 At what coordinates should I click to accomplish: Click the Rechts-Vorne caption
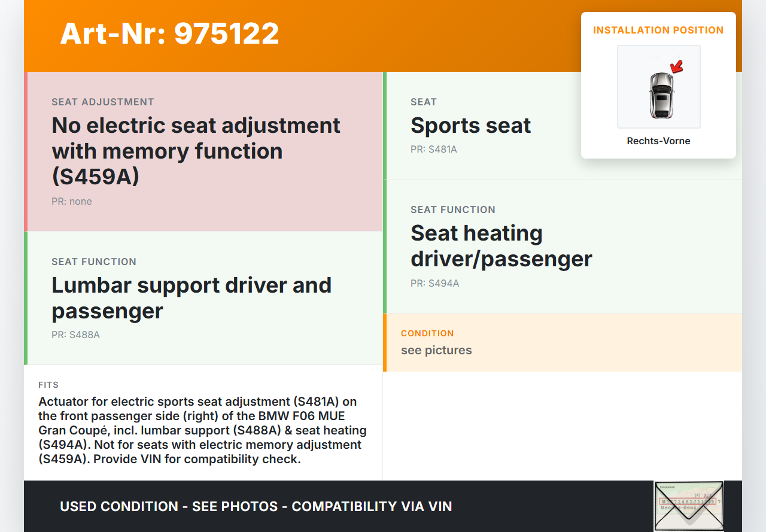658,141
